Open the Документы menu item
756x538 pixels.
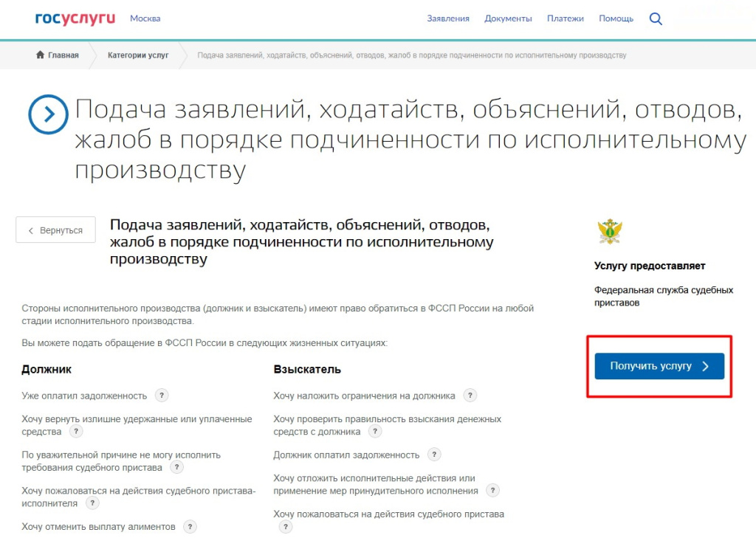pyautogui.click(x=508, y=18)
